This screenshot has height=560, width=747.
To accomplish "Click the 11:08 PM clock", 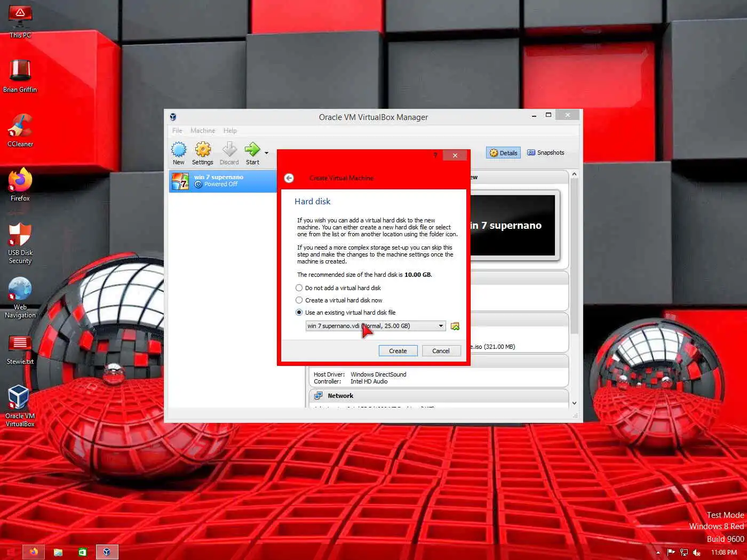I will click(x=724, y=553).
